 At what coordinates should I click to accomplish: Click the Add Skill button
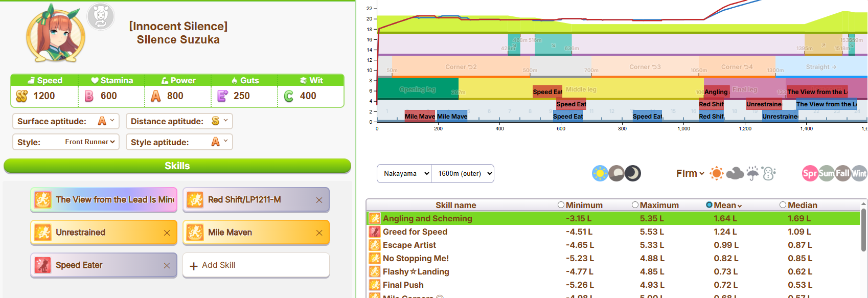click(x=256, y=265)
